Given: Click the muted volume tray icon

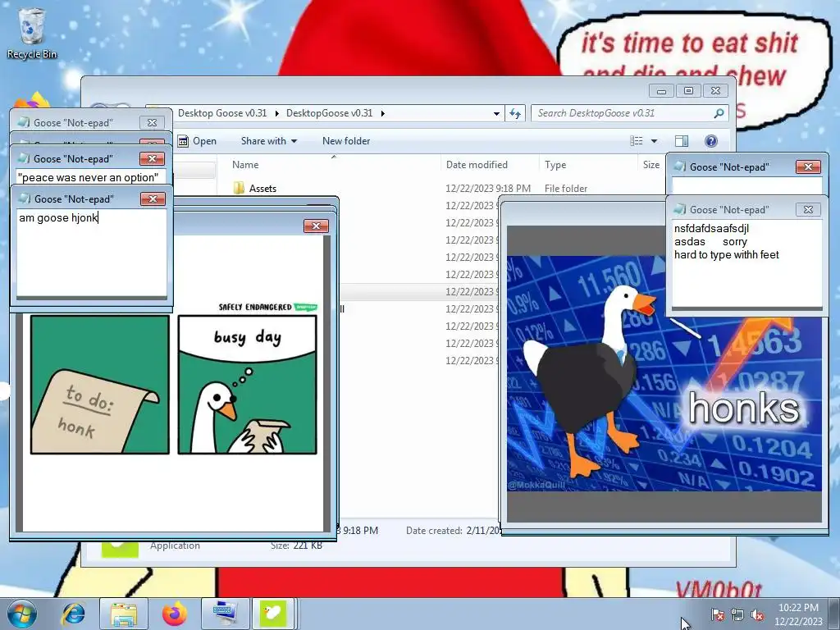Looking at the screenshot, I should [757, 615].
